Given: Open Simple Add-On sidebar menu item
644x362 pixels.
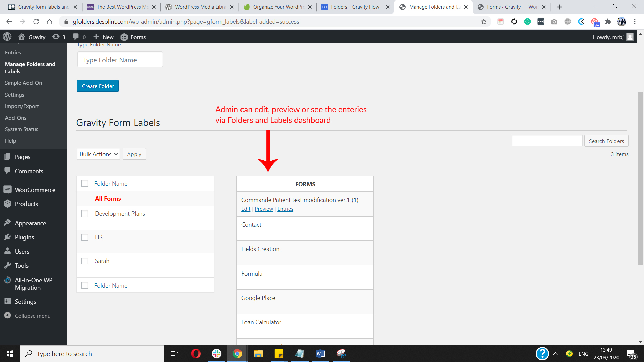Looking at the screenshot, I should coord(23,83).
